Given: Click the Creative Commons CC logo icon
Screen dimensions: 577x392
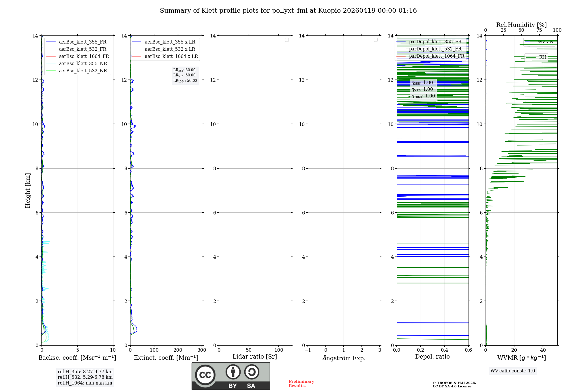Looking at the screenshot, I should coord(205,375).
